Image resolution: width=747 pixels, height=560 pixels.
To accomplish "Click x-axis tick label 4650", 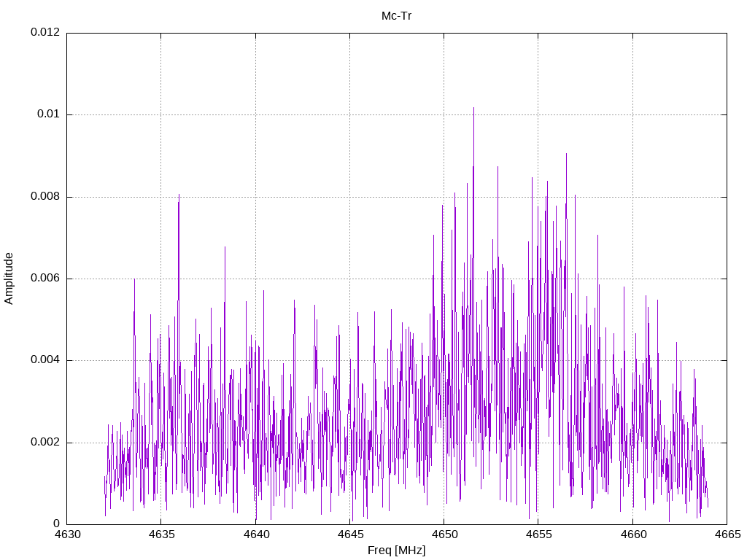I will pos(444,534).
